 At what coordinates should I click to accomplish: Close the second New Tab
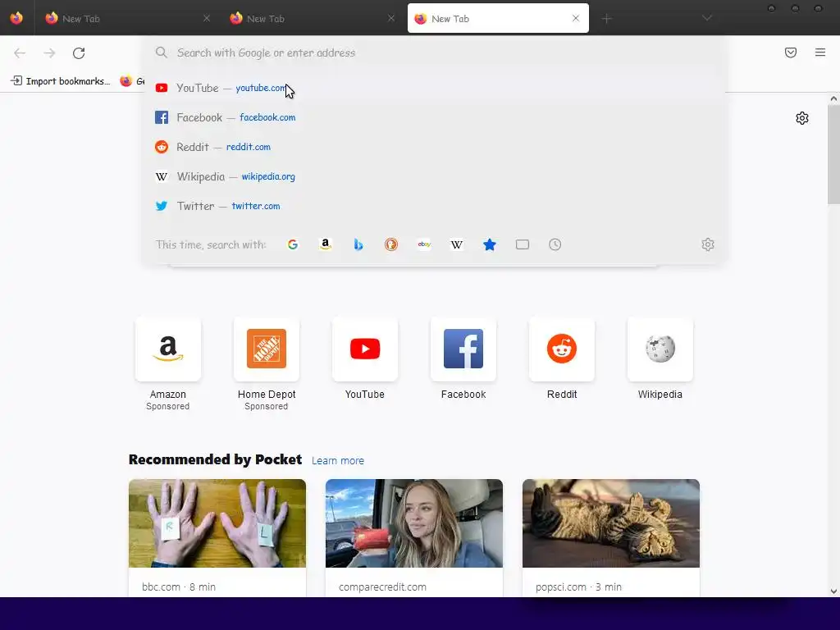391,19
